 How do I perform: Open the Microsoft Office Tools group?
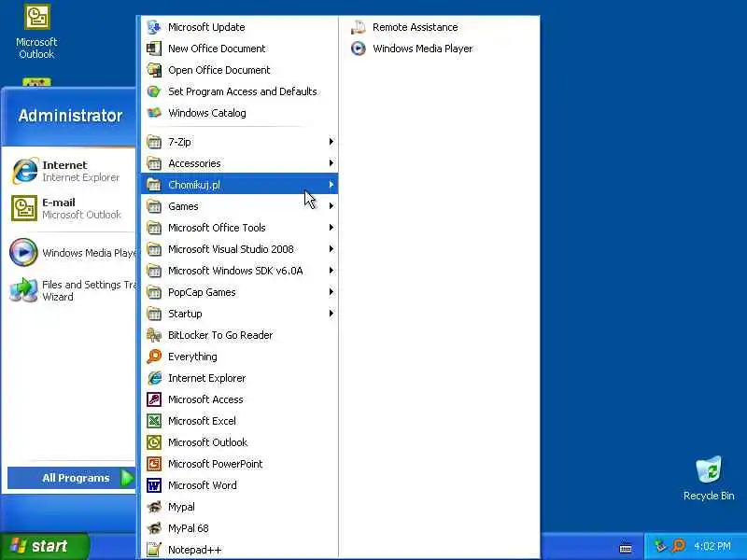pos(240,228)
